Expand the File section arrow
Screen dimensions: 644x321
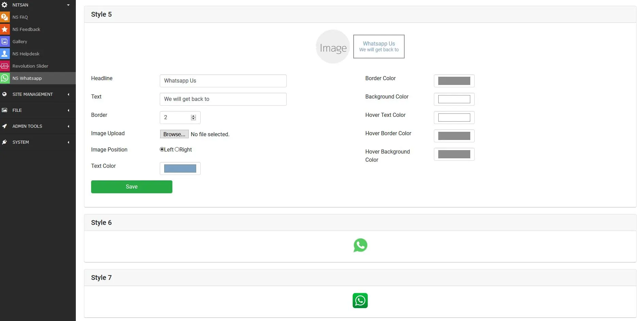[x=68, y=110]
